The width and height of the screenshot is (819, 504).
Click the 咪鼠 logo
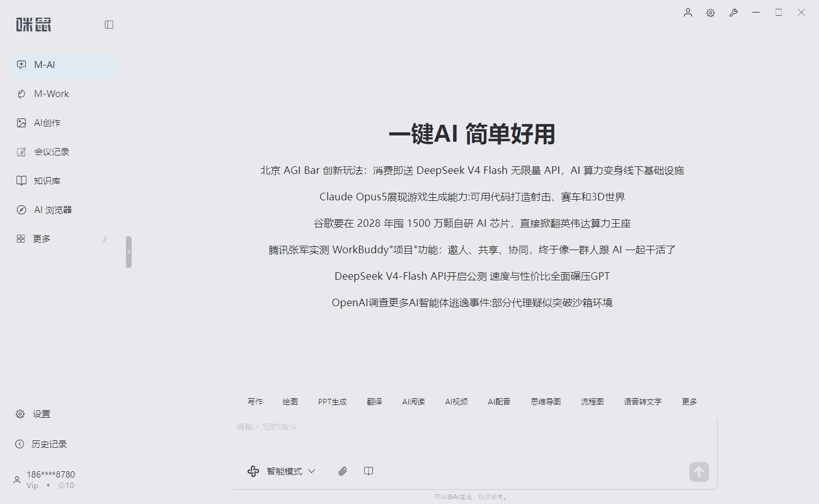click(x=33, y=25)
